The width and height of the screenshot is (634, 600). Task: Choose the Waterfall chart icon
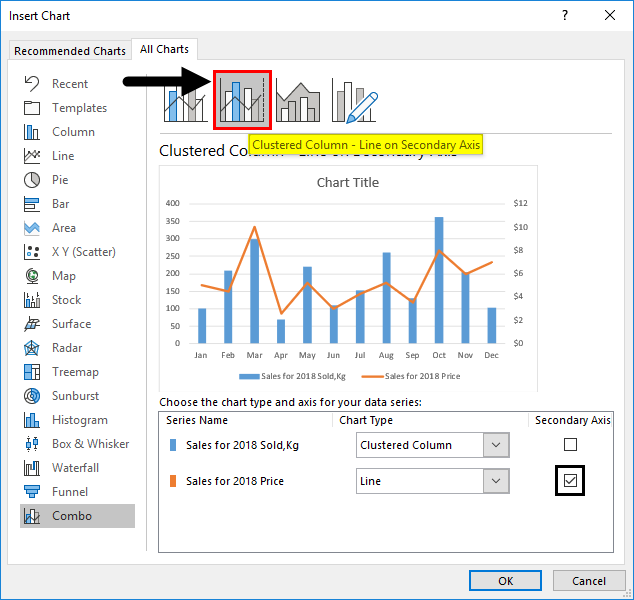32,468
